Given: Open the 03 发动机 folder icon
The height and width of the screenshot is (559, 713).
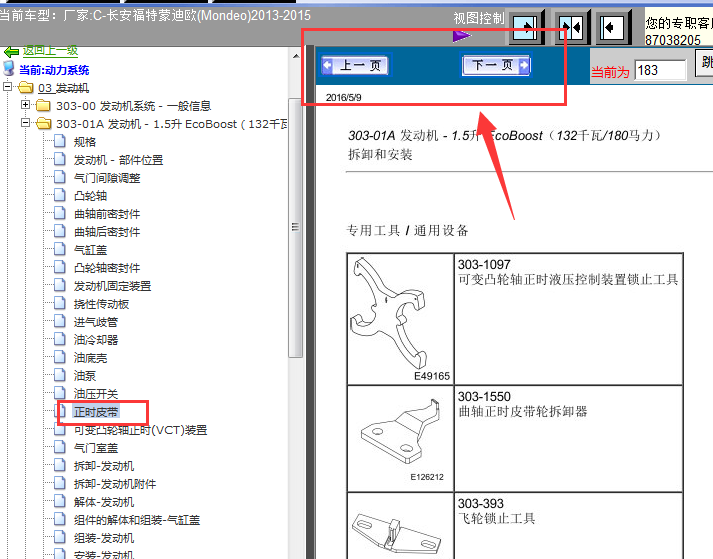Looking at the screenshot, I should [26, 87].
